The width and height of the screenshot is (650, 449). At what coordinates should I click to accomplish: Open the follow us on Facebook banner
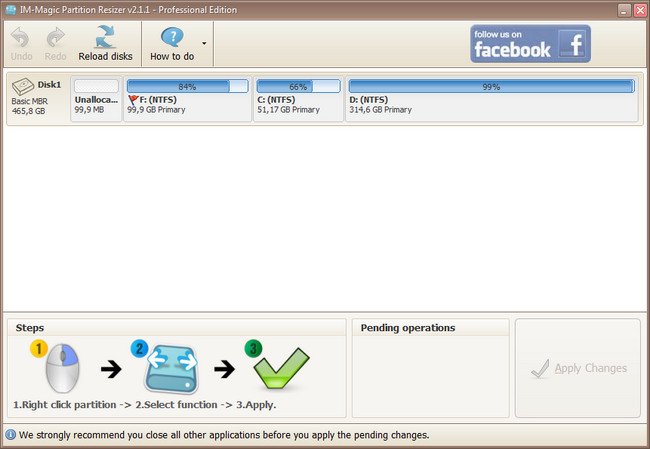530,44
